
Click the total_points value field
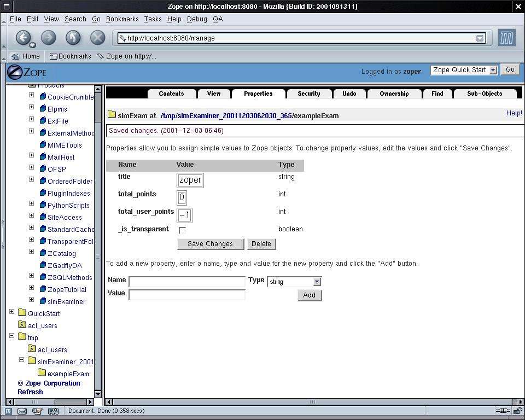click(x=182, y=197)
